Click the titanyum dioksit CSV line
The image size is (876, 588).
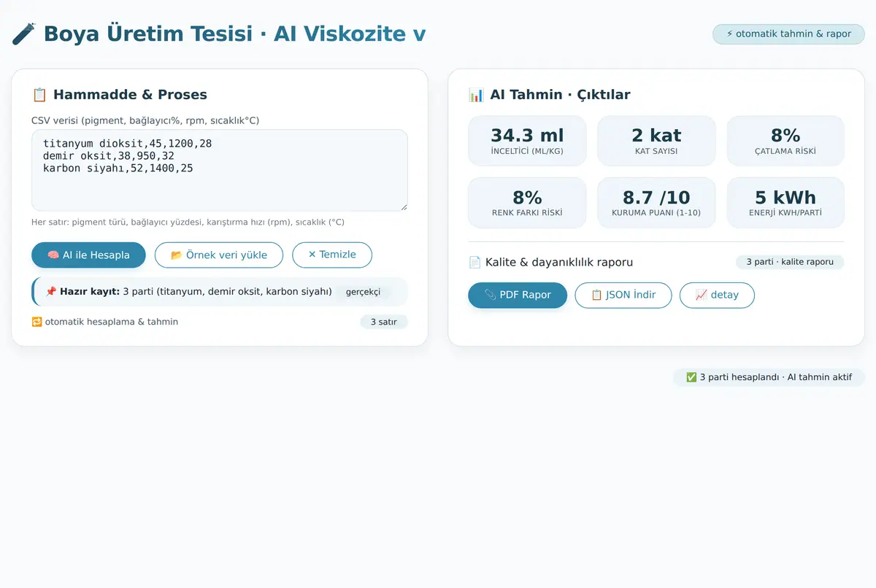128,144
